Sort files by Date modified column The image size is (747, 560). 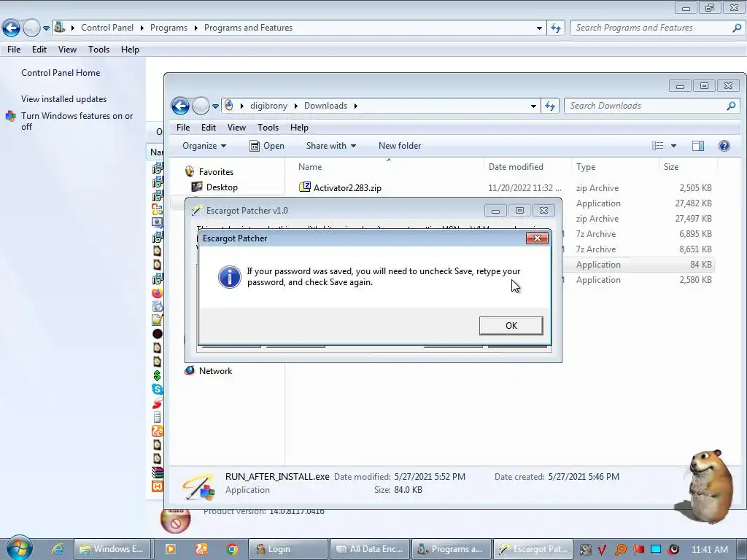pyautogui.click(x=527, y=167)
